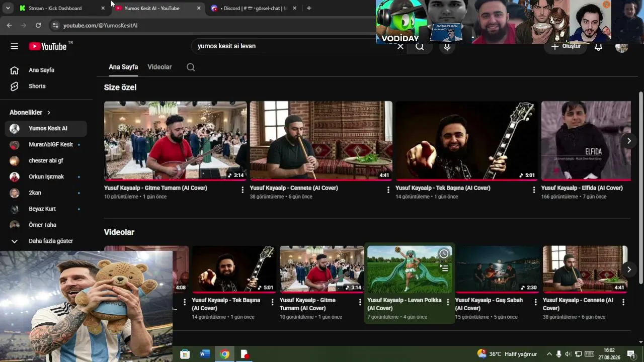Open Orkun Işıtmak subscription

46,177
